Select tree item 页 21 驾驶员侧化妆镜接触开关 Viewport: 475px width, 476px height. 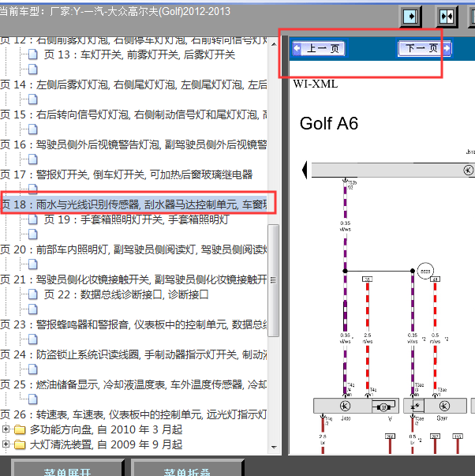click(133, 279)
